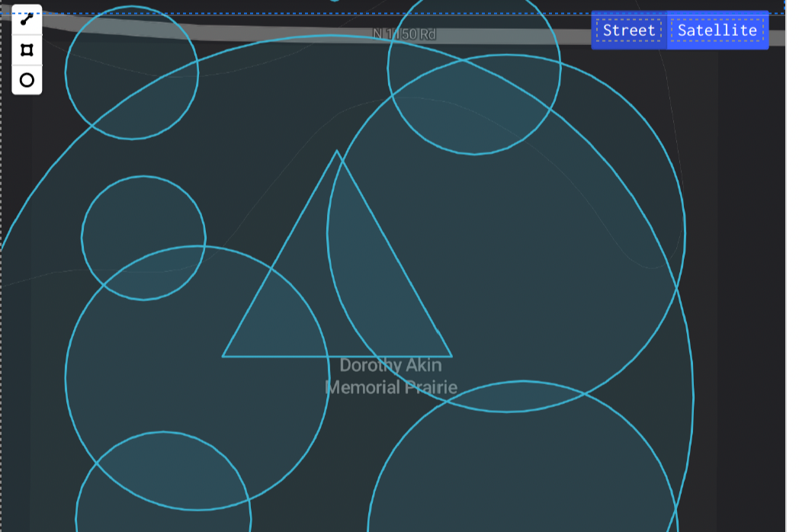
Task: Select the circle drawing tool
Action: pyautogui.click(x=27, y=79)
